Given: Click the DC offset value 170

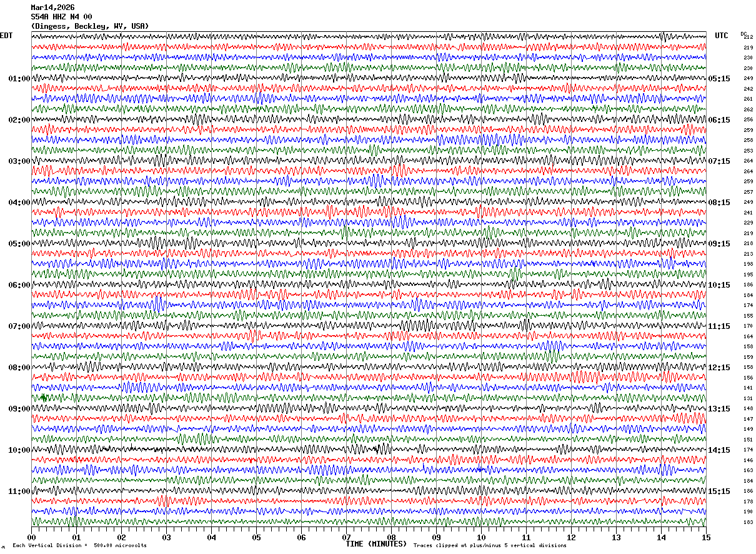Looking at the screenshot, I should click(x=748, y=326).
